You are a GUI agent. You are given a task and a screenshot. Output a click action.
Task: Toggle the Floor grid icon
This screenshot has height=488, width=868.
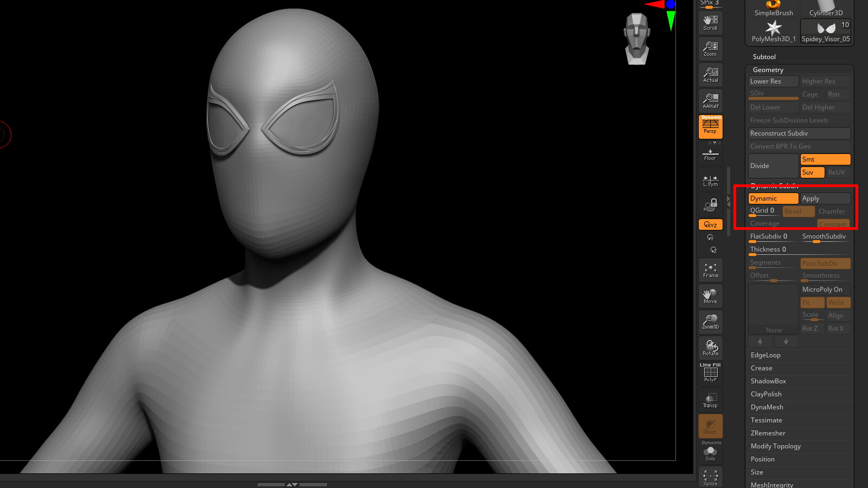pyautogui.click(x=710, y=153)
